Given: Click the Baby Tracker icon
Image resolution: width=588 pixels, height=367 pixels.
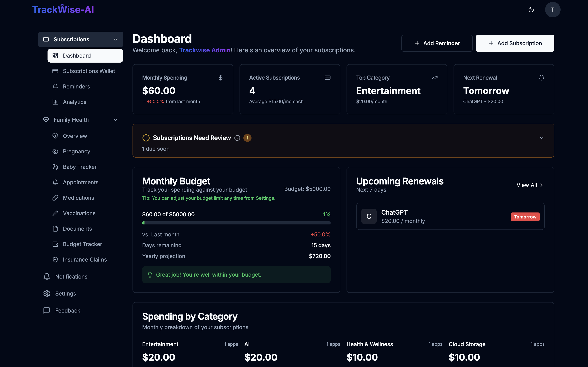Looking at the screenshot, I should click(55, 167).
